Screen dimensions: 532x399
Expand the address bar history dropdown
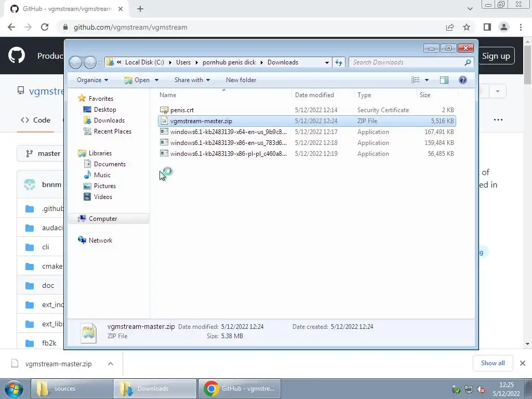tap(327, 62)
